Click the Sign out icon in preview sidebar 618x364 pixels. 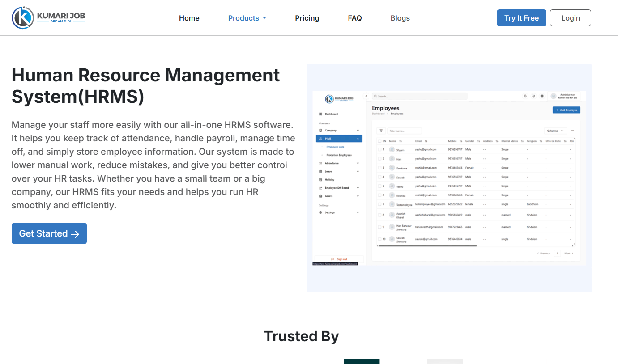point(332,259)
